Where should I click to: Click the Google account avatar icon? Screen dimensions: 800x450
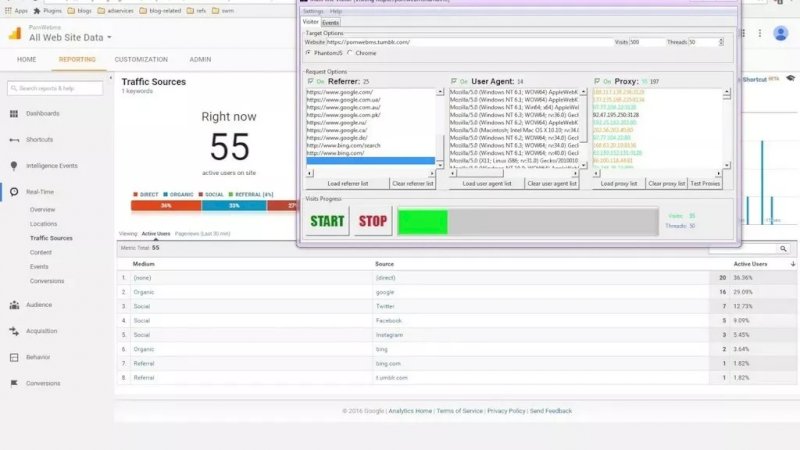tap(780, 33)
